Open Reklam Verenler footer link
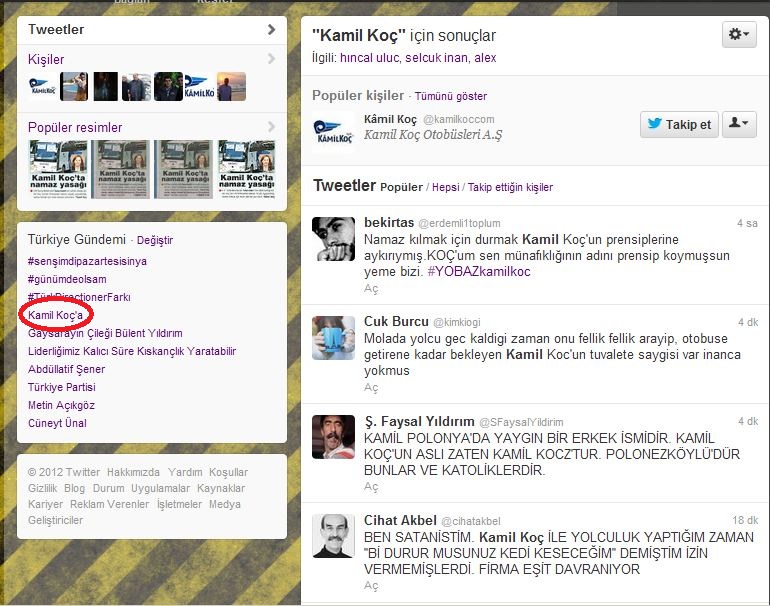 110,504
